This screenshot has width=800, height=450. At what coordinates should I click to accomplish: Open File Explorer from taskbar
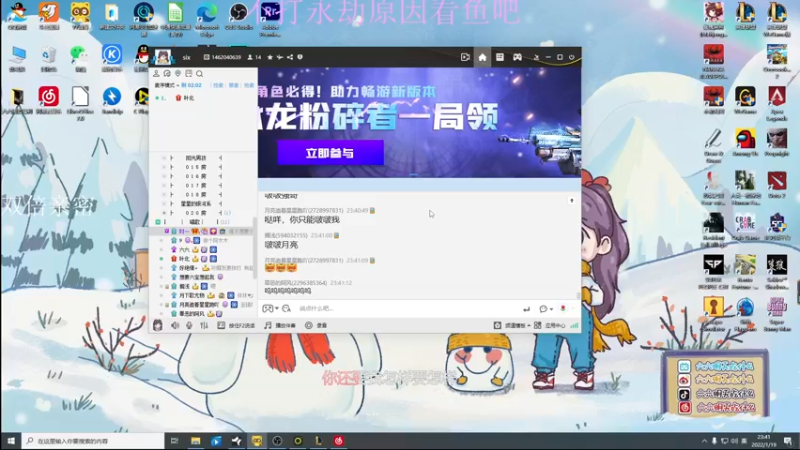195,441
